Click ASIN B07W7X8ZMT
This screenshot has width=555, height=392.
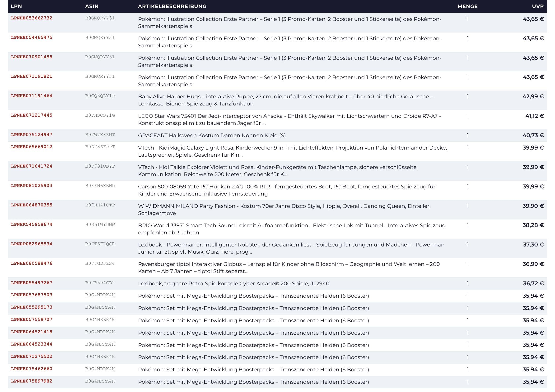(x=100, y=135)
